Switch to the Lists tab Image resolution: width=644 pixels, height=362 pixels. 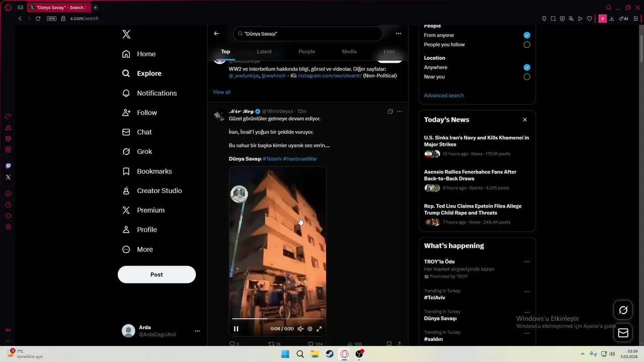(389, 51)
